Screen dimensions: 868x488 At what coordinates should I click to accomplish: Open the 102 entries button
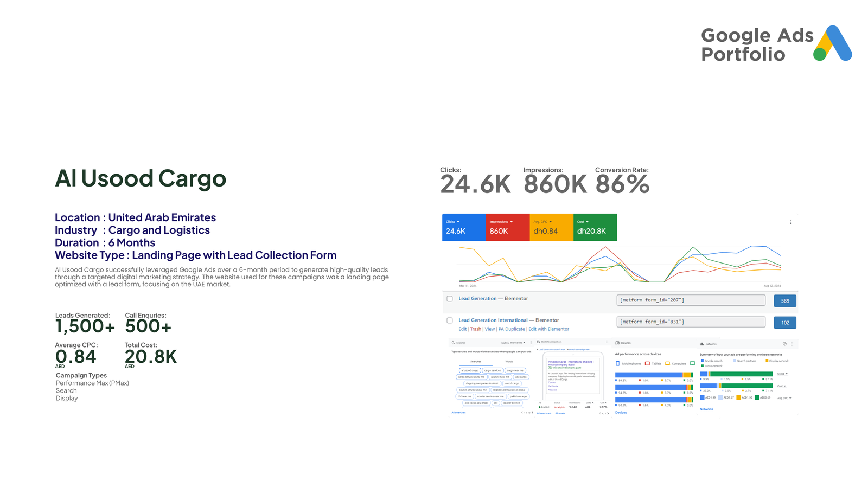click(x=785, y=323)
